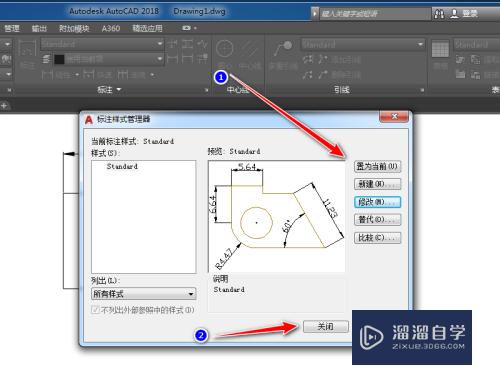This screenshot has width=500, height=375.
Task: Close the dimension style manager dialog
Action: [x=394, y=116]
